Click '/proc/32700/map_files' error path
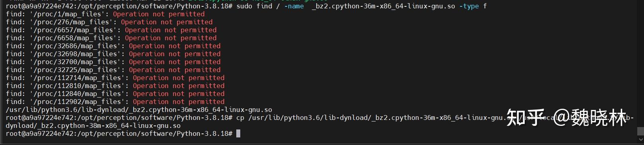The image size is (644, 145). 75,62
